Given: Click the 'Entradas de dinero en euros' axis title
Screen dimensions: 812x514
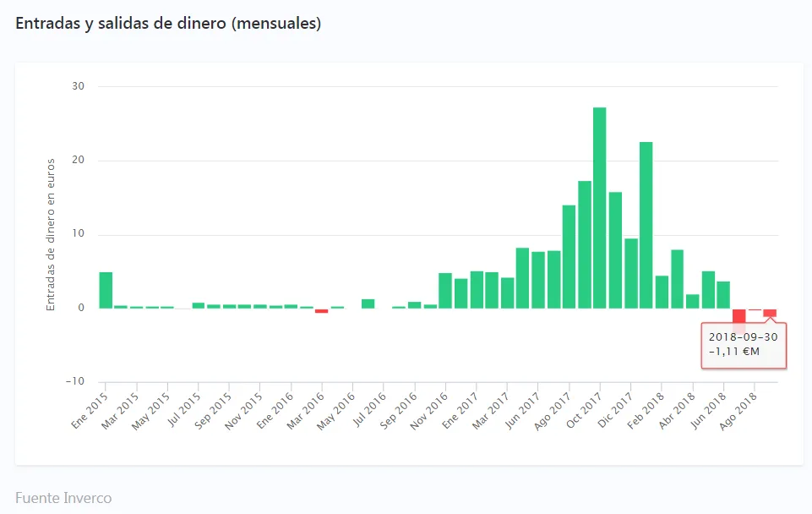Looking at the screenshot, I should coord(51,234).
